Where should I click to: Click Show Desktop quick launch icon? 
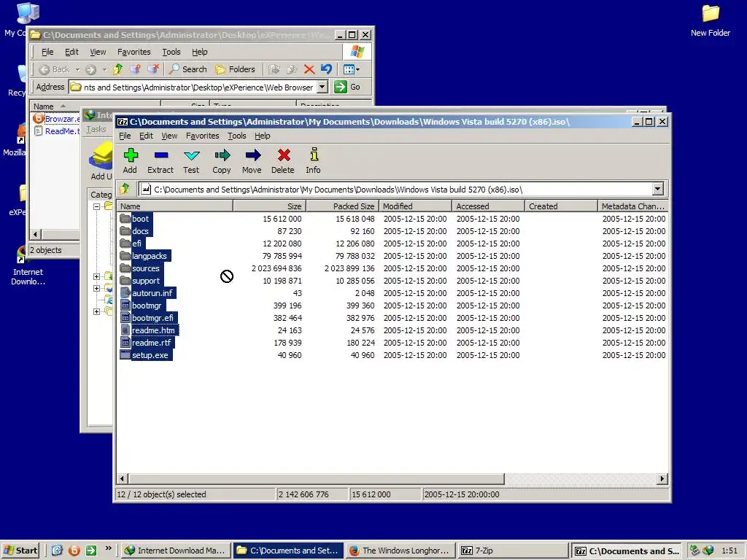pos(57,551)
